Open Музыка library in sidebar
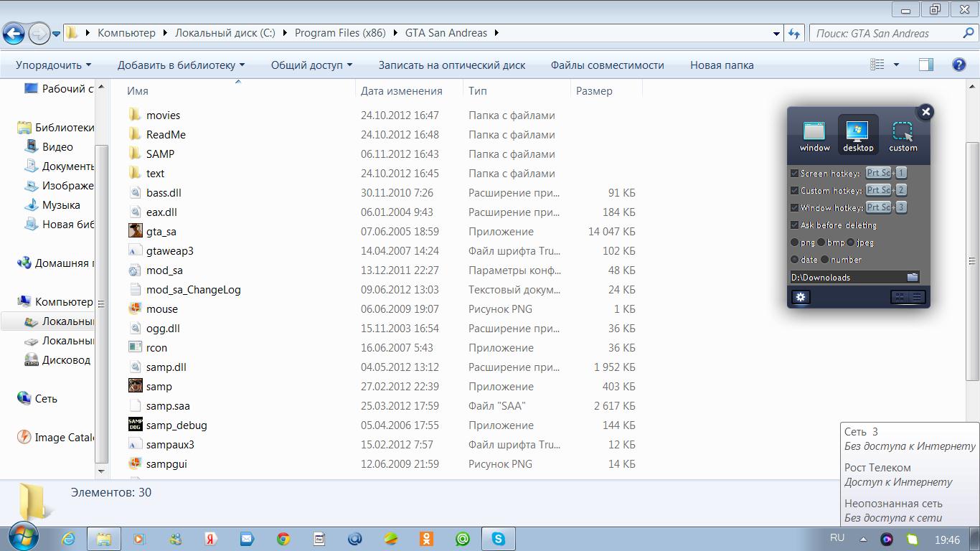This screenshot has height=551, width=980. point(61,205)
